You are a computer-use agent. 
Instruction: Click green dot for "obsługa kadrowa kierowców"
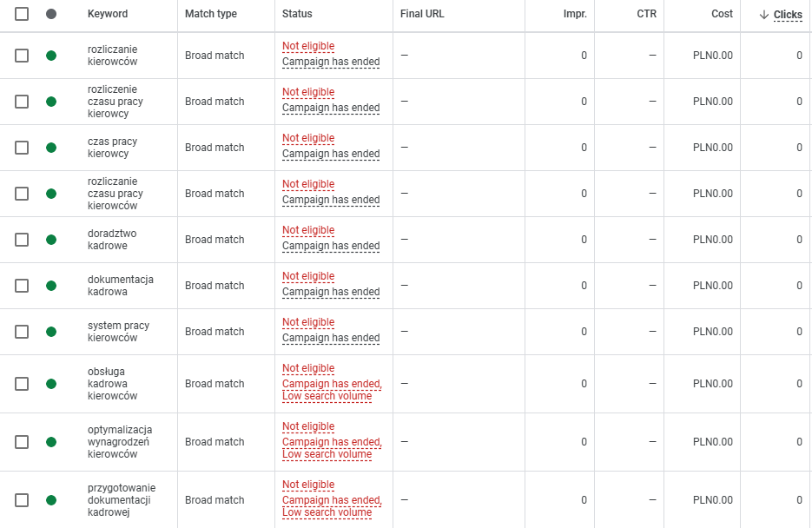pyautogui.click(x=51, y=384)
